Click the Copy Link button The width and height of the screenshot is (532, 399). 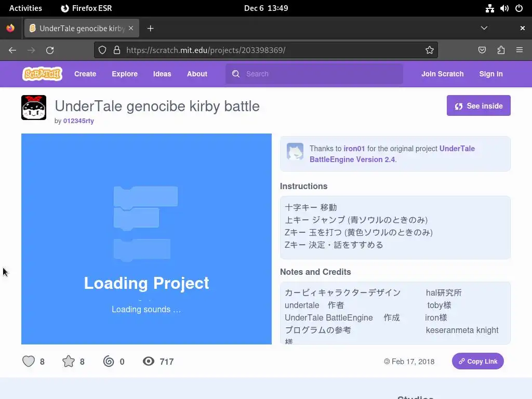pos(478,362)
